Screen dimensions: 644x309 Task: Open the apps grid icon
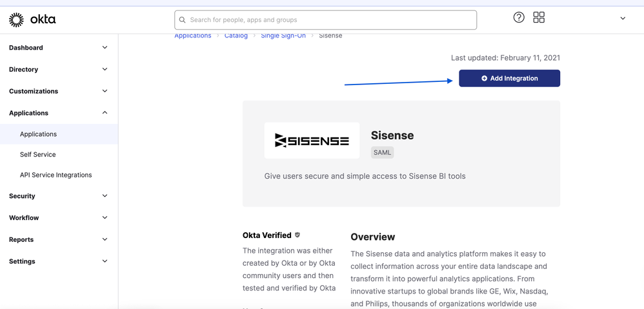(539, 17)
